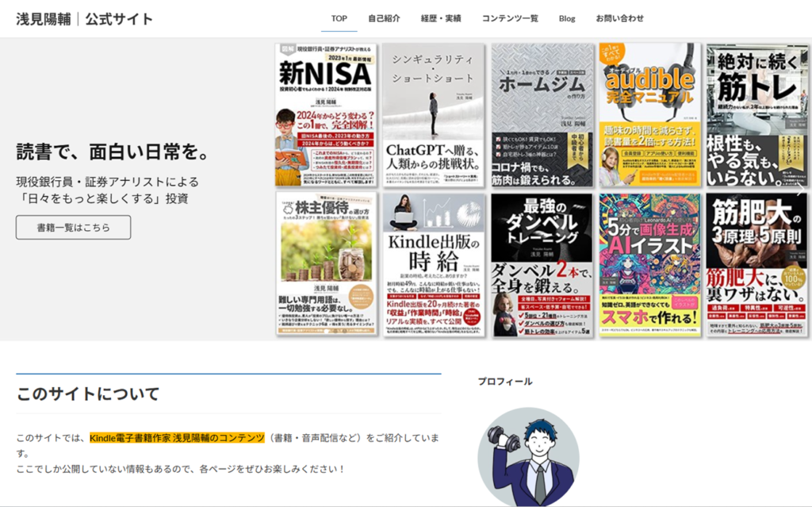The image size is (812, 507).
Task: Open the 5分で画像生成AIイラスト book cover
Action: [649, 264]
